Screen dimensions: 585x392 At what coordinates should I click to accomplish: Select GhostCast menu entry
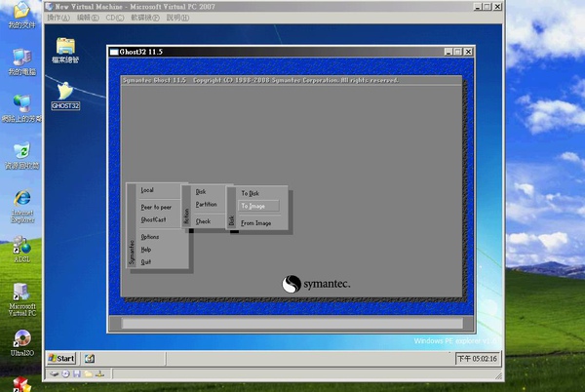pyautogui.click(x=153, y=219)
